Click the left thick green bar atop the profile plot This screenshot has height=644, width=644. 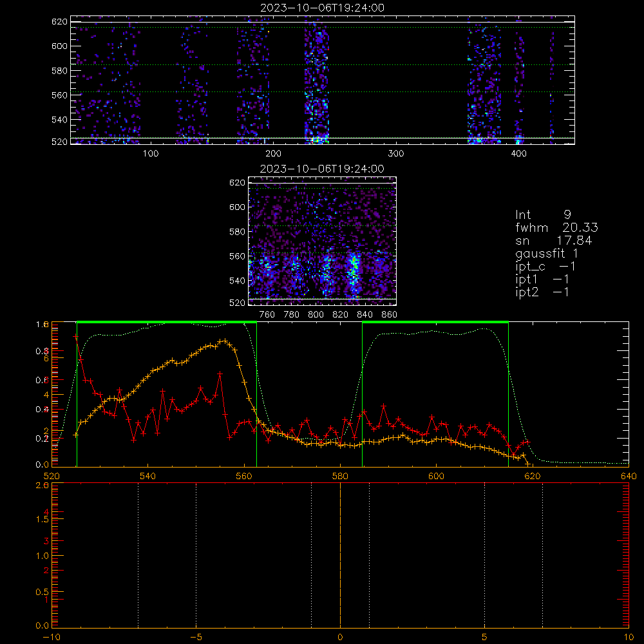pos(167,322)
